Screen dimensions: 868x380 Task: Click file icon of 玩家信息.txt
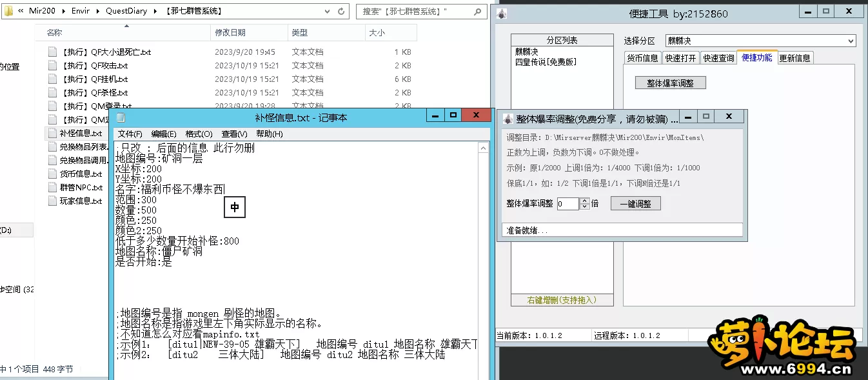[53, 201]
